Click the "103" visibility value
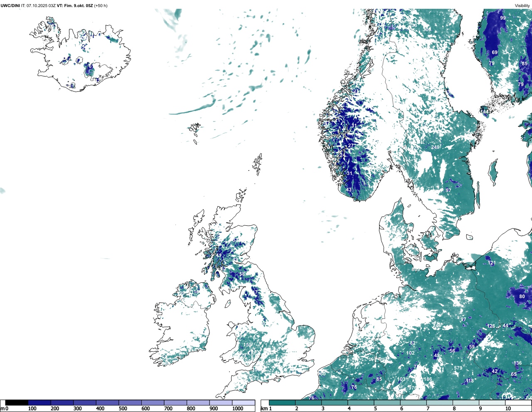The image size is (532, 412). coord(401,379)
